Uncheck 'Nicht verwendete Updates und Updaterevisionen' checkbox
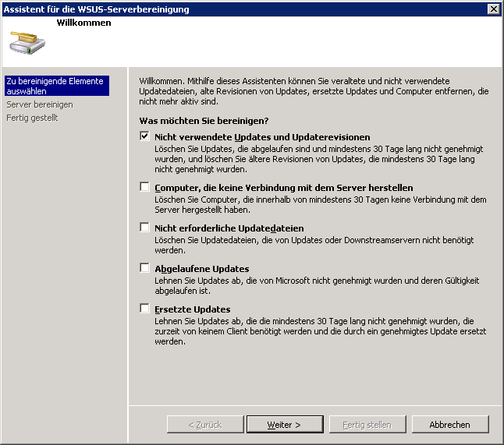Screen dimensions: 504x445 144,136
